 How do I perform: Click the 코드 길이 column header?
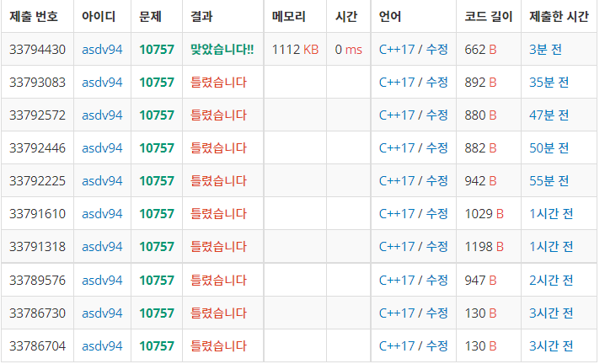(488, 16)
